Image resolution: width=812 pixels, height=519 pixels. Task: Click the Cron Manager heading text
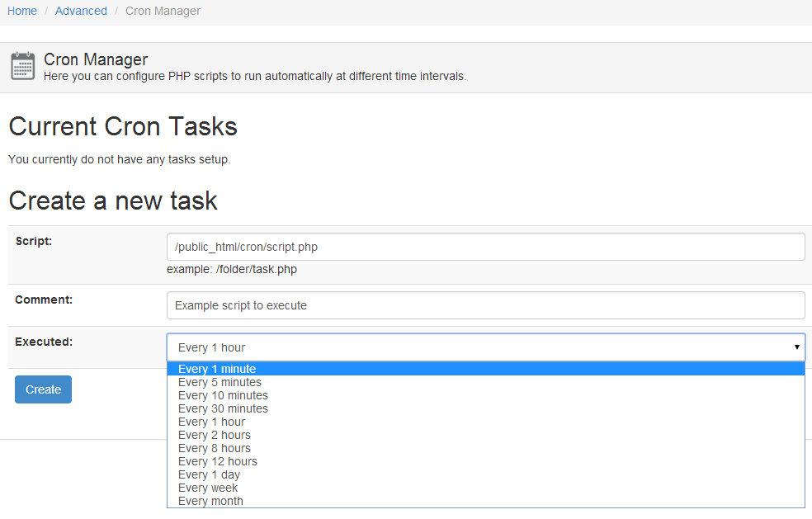96,59
